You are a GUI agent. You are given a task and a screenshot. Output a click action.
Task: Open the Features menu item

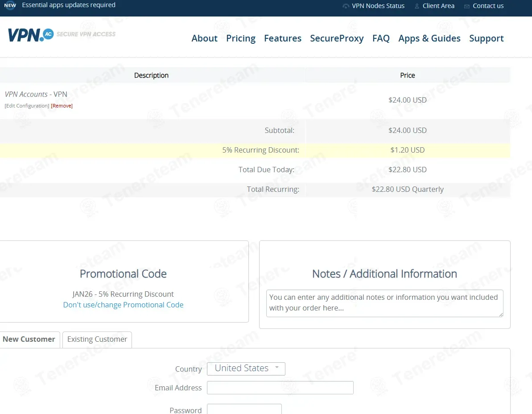[x=283, y=38]
